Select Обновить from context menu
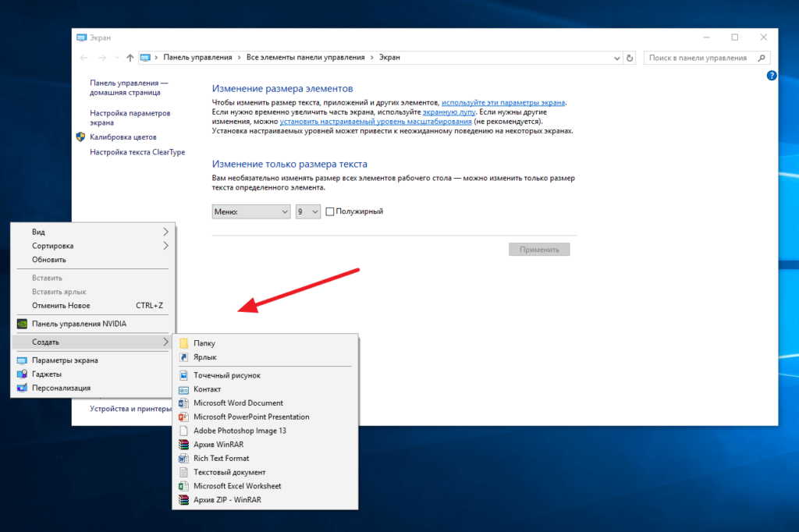799x532 pixels. 49,260
